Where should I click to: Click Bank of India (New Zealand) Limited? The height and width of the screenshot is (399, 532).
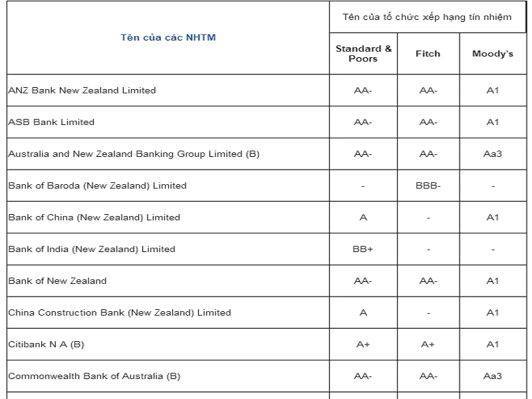(x=92, y=249)
